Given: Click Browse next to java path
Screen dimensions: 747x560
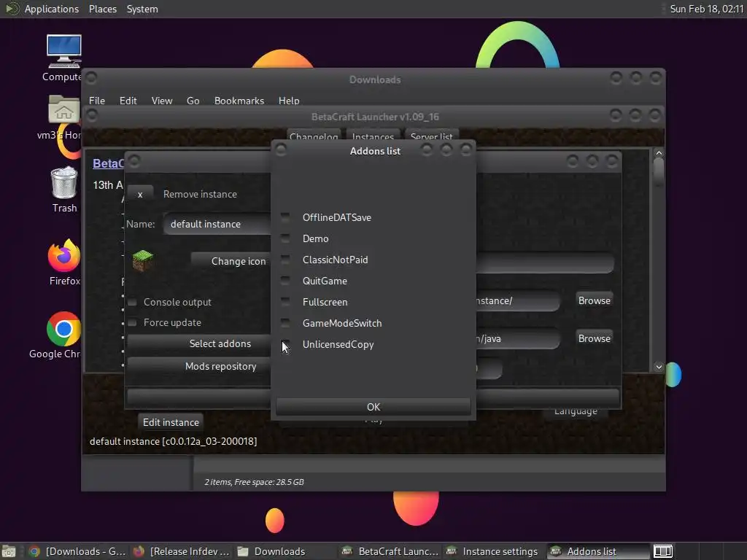Looking at the screenshot, I should tap(594, 338).
